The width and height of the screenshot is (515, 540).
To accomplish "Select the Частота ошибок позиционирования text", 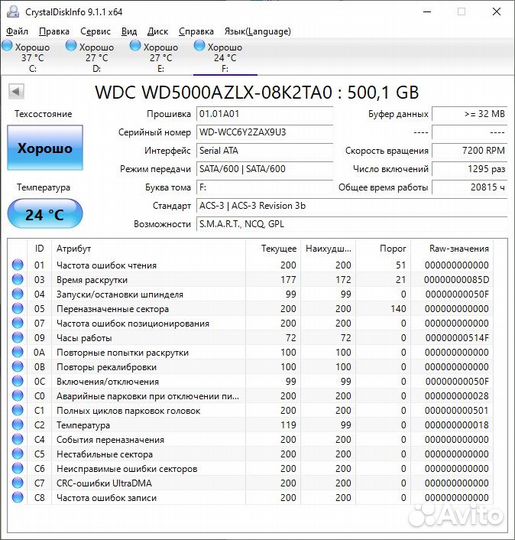I will click(x=133, y=323).
